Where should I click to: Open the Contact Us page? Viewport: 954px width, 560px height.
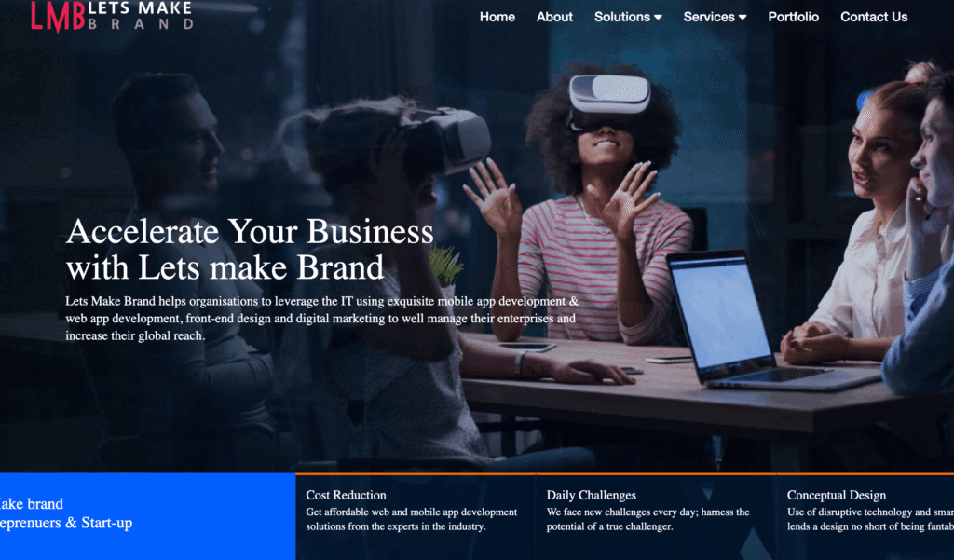coord(874,17)
